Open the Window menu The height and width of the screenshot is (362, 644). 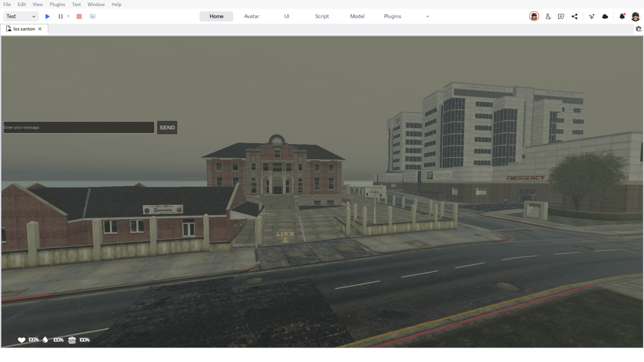(x=96, y=4)
